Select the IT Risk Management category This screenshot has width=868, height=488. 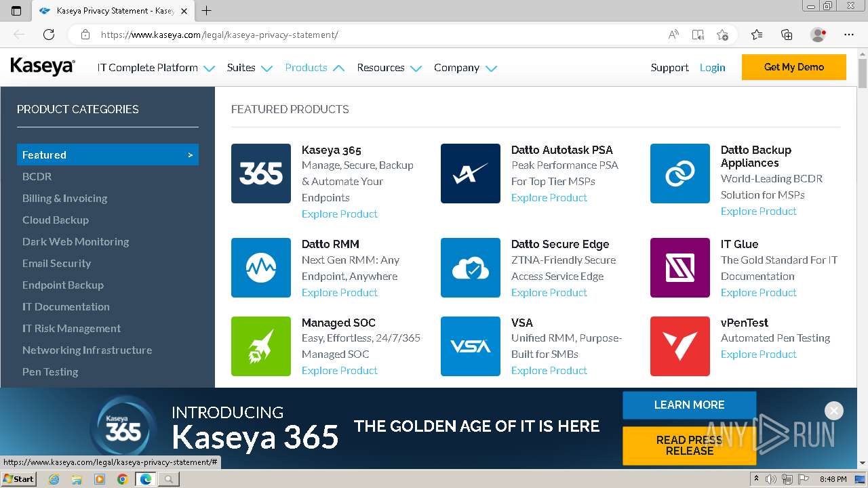click(x=71, y=328)
